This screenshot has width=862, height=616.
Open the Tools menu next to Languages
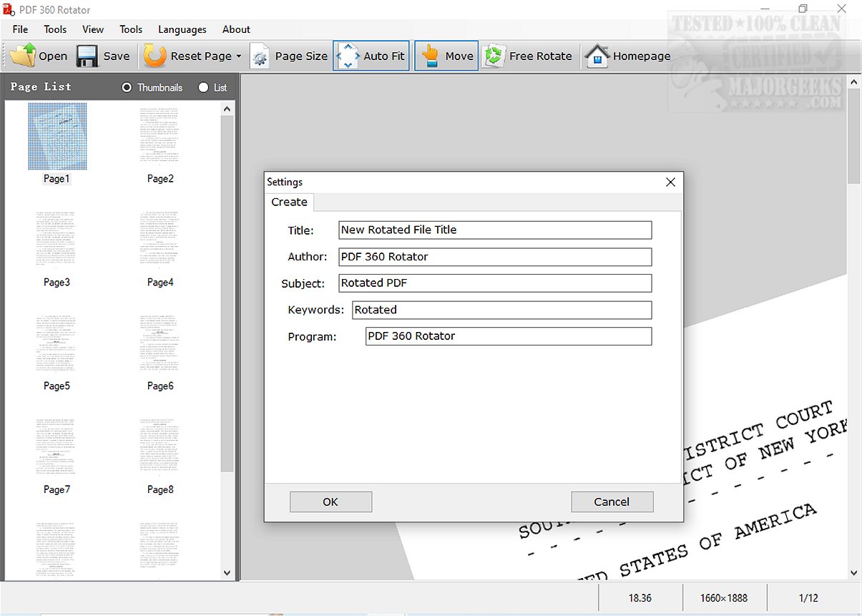131,29
